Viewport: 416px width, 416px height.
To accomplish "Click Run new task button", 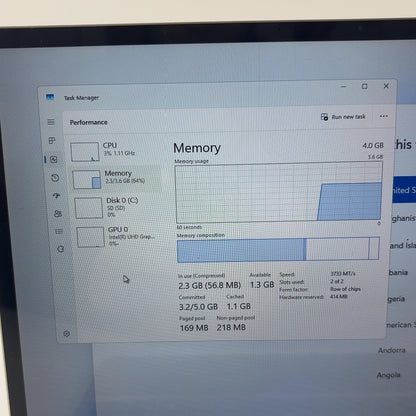I will (x=343, y=117).
